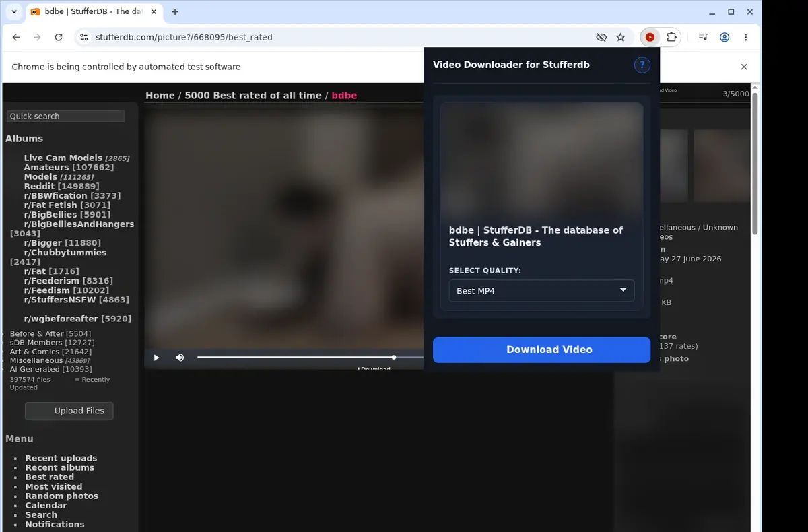808x532 pixels.
Task: Open r/Feederism album
Action: click(52, 280)
